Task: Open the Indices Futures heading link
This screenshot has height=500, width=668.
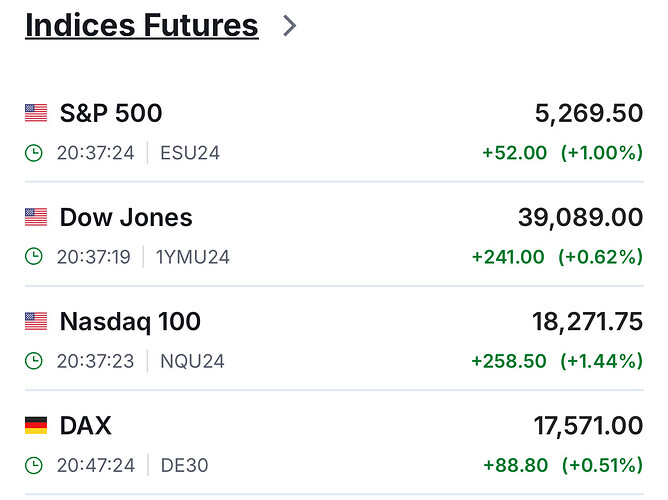Action: coord(141,26)
